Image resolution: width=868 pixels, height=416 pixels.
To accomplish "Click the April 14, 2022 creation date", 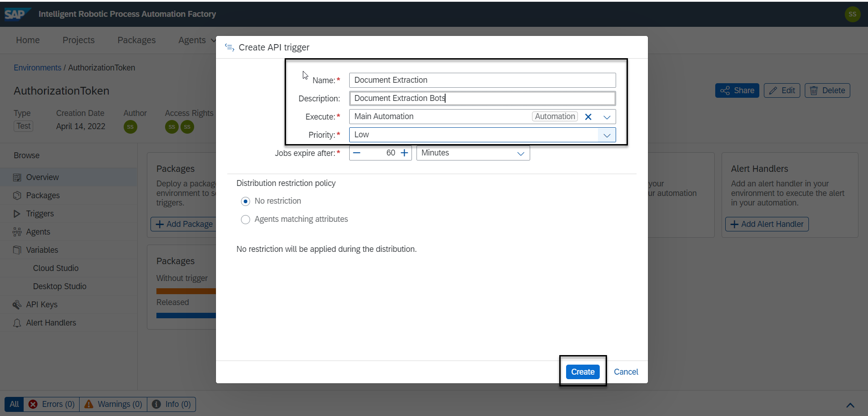I will coord(80,126).
